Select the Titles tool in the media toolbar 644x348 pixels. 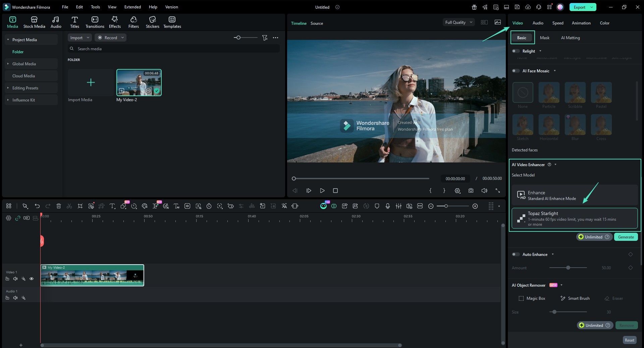click(74, 22)
